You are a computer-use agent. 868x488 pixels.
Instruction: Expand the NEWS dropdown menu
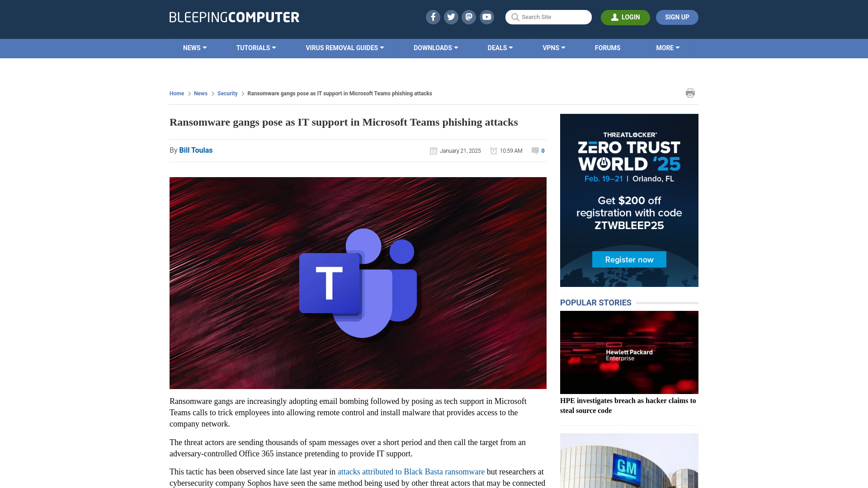(x=195, y=47)
